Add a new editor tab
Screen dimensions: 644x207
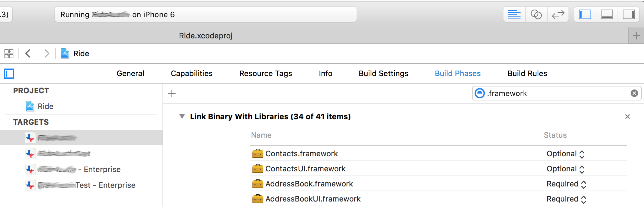pyautogui.click(x=636, y=36)
